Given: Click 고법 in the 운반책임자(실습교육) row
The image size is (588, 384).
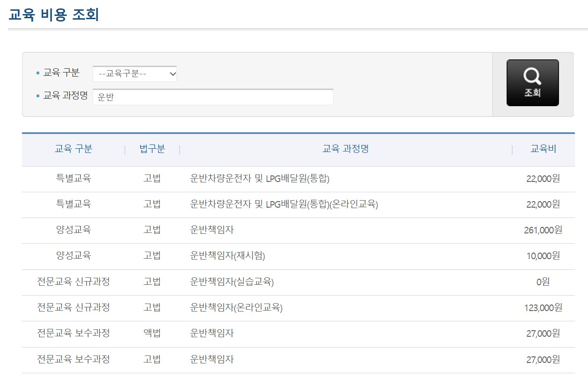Looking at the screenshot, I should pos(152,282).
